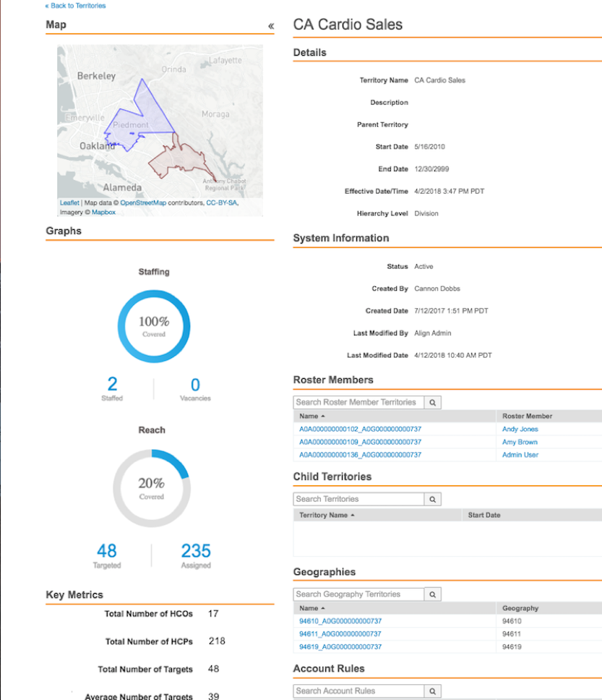The height and width of the screenshot is (700, 602).
Task: Click the Account Rules search magnifier icon
Action: coord(432,691)
